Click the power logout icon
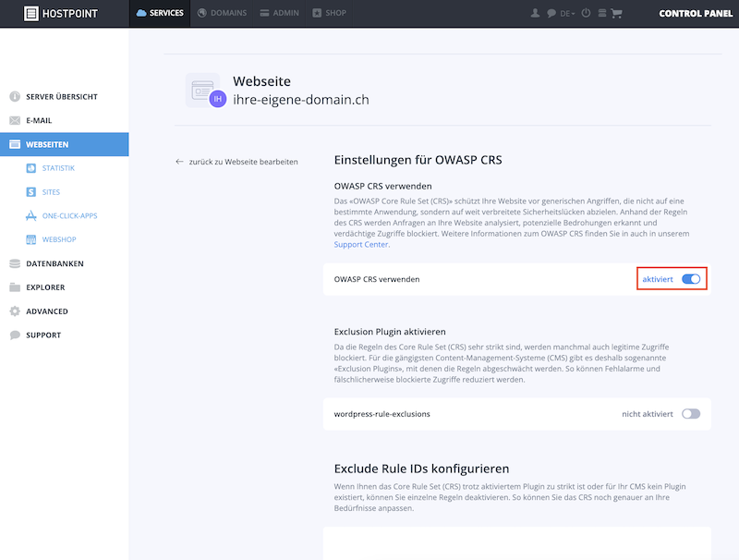Image resolution: width=739 pixels, height=560 pixels. (586, 13)
